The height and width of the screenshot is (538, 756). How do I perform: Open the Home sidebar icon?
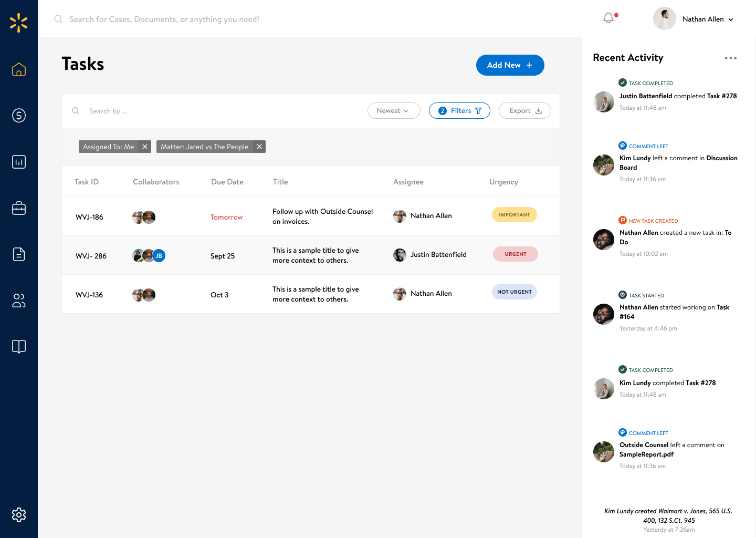[19, 69]
